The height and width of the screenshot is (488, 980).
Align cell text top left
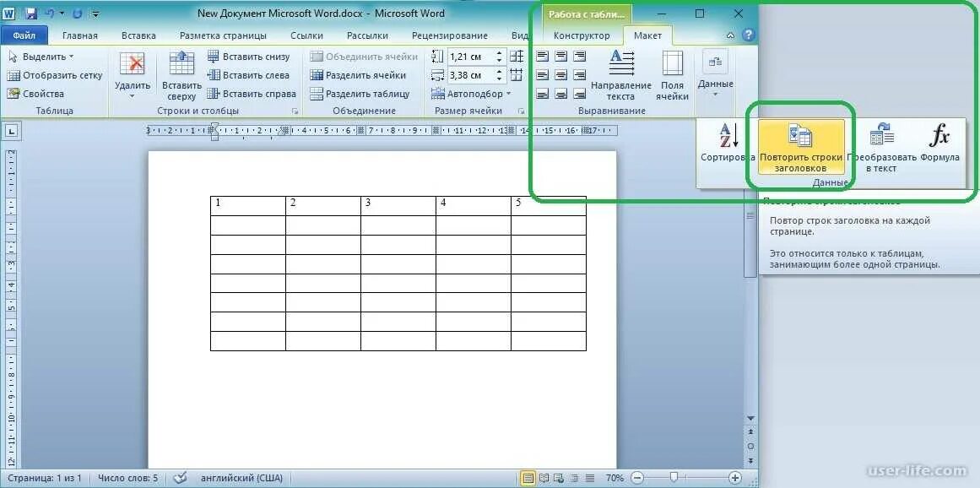(x=543, y=57)
